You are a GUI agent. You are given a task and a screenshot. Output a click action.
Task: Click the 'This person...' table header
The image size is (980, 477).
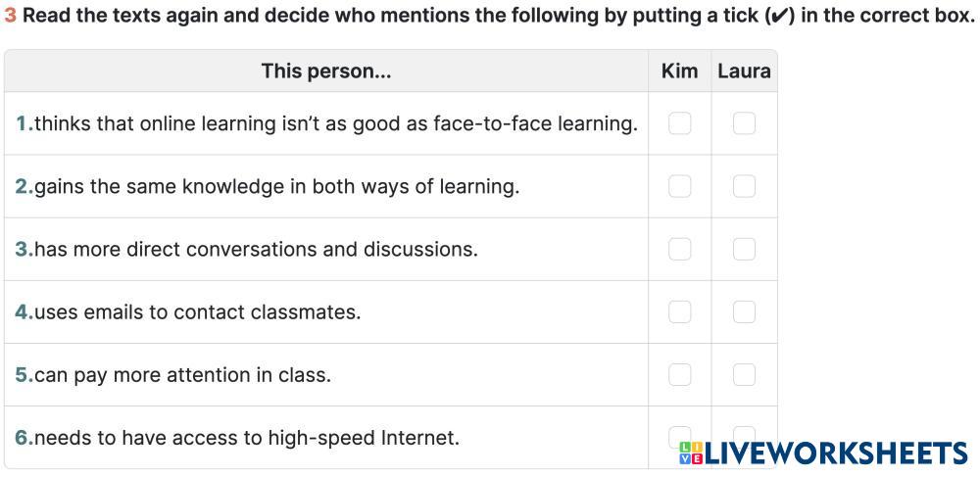325,71
